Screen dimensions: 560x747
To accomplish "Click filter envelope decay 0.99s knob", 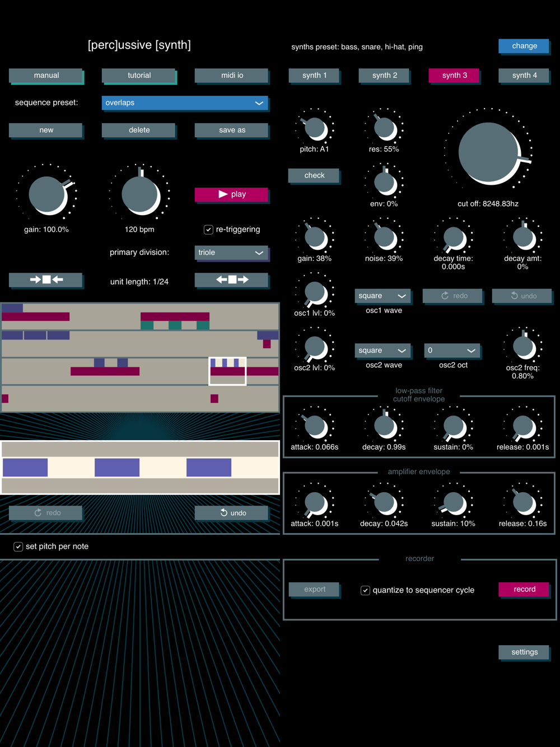I will point(385,426).
